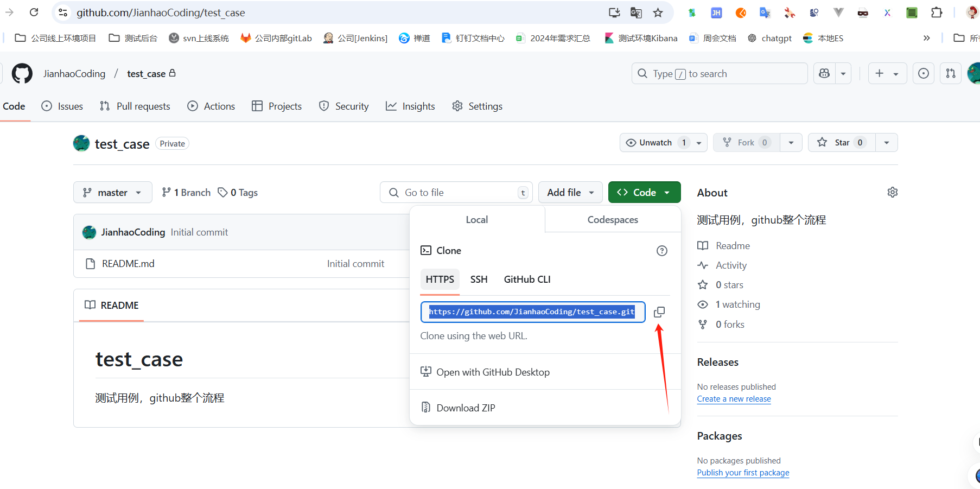Screen dimensions: 980x489
Task: Open 本地ES bookmark
Action: pos(823,38)
